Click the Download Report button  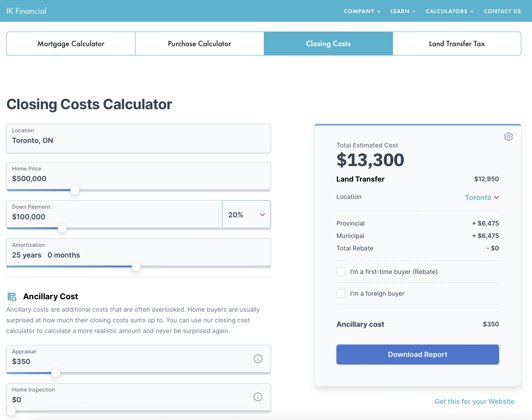coord(417,354)
